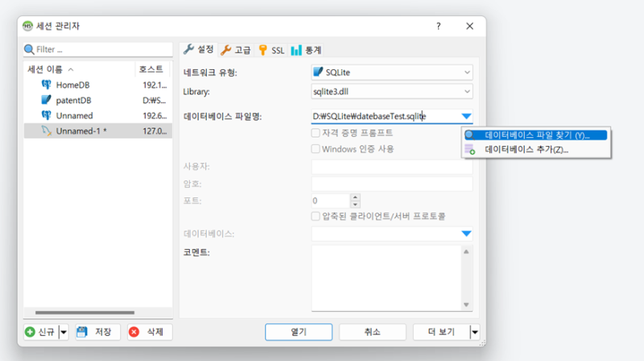Enable the 자격 증명 프롬프트 checkbox
This screenshot has width=644, height=361.
tap(316, 133)
